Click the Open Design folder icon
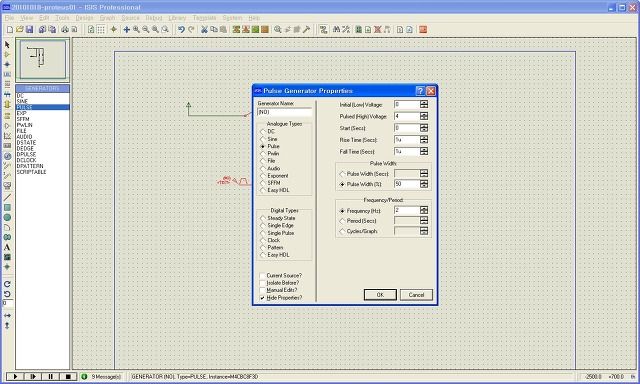 point(20,29)
